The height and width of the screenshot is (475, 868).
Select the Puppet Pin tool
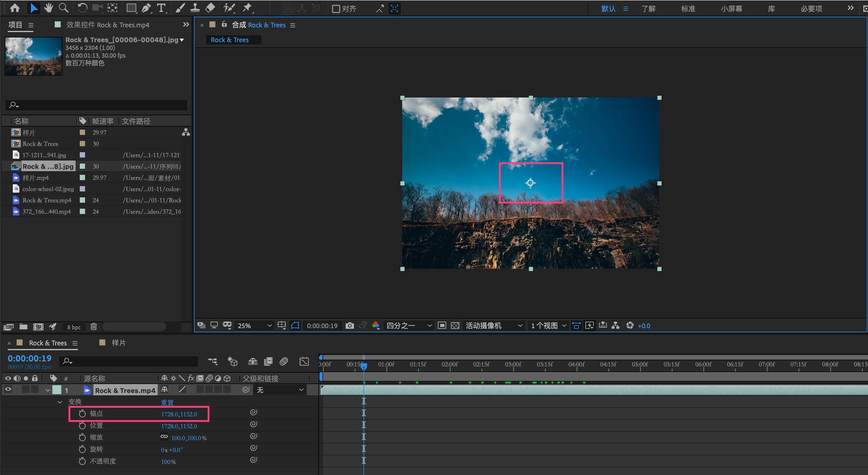coord(247,8)
